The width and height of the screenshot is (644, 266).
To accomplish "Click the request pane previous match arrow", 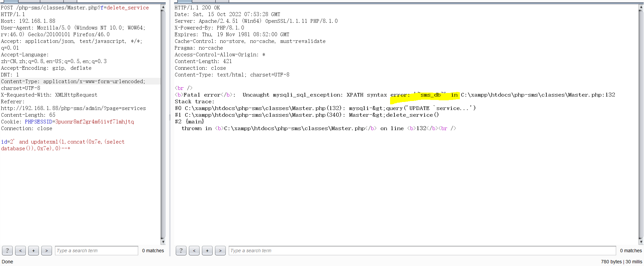I will coord(20,251).
